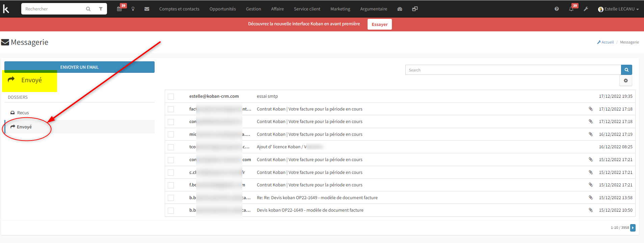The image size is (644, 243).
Task: Click attachment icon on 17/12/2022 17:18 first row
Action: click(x=591, y=109)
